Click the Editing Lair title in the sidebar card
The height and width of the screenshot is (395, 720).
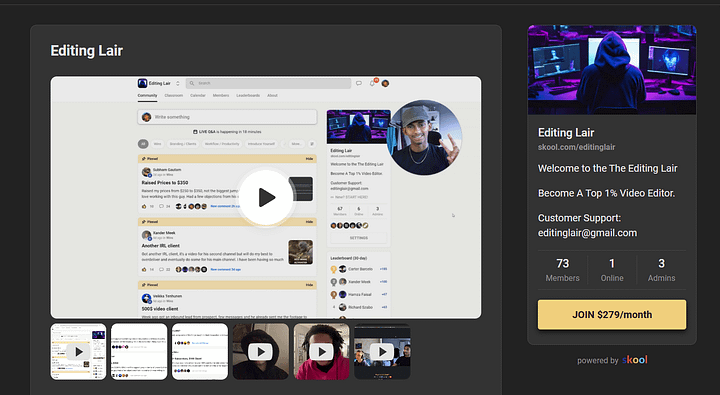point(566,133)
